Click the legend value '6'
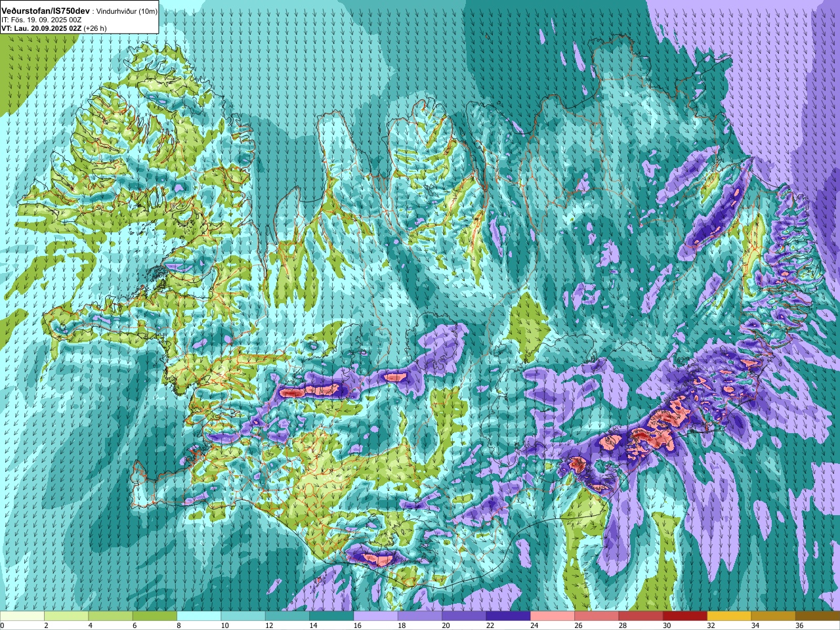The width and height of the screenshot is (840, 630). tap(135, 625)
